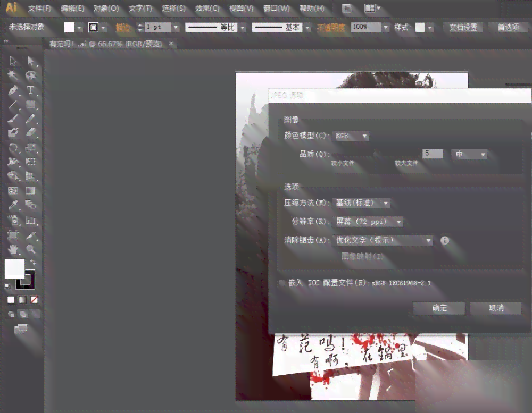Select the Pen tool
The height and width of the screenshot is (413, 532).
tap(13, 90)
